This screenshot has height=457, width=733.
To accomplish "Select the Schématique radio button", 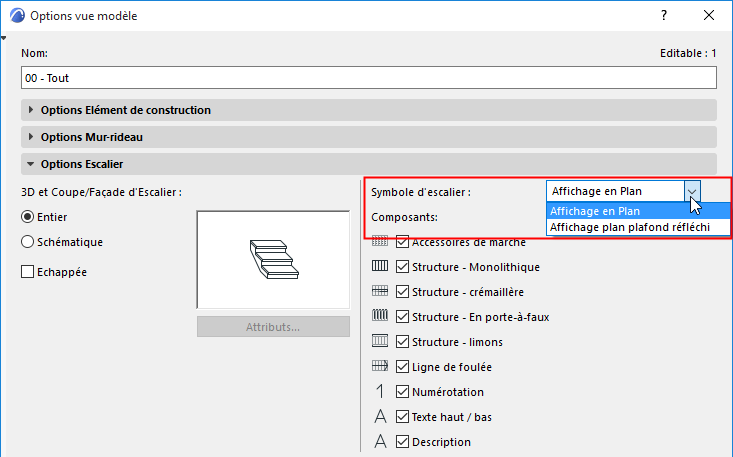I will pyautogui.click(x=28, y=242).
